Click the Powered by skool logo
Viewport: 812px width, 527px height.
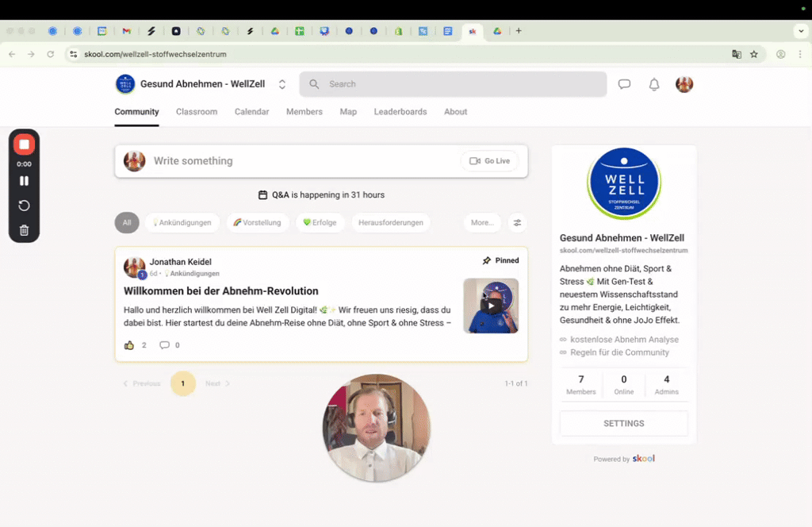[x=644, y=459]
